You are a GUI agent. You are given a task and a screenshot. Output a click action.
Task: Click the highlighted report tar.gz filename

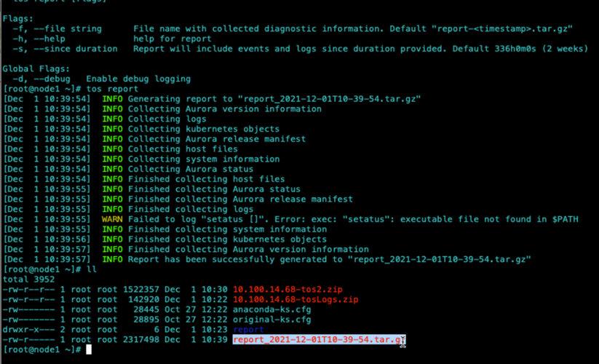tap(318, 340)
